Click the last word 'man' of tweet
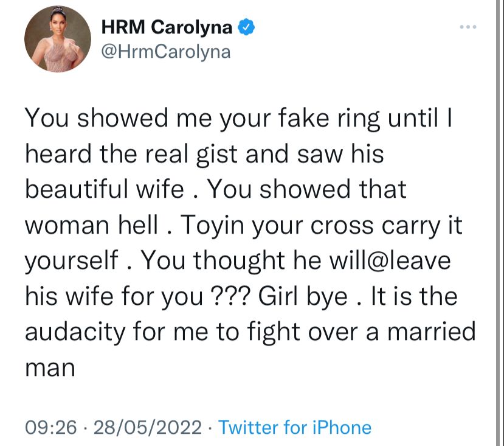 50,369
